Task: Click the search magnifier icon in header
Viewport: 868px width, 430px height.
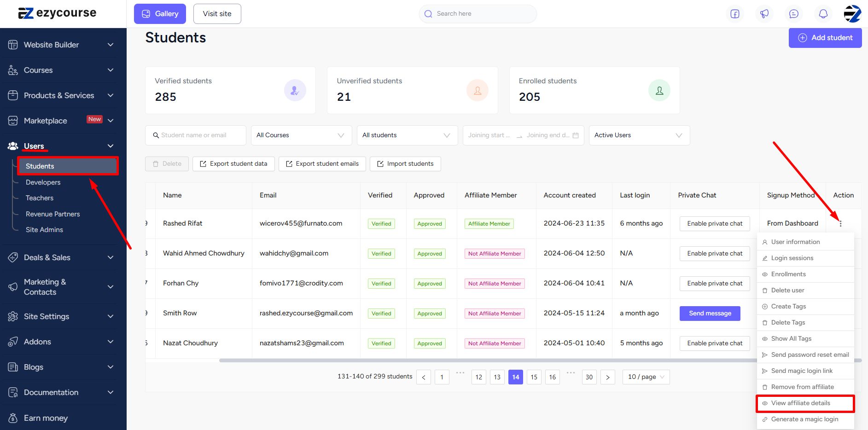Action: point(428,14)
